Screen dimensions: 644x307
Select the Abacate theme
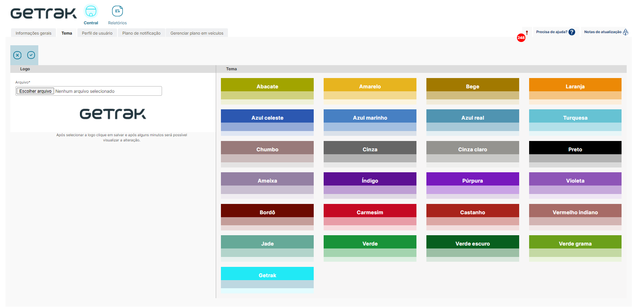[x=267, y=91]
